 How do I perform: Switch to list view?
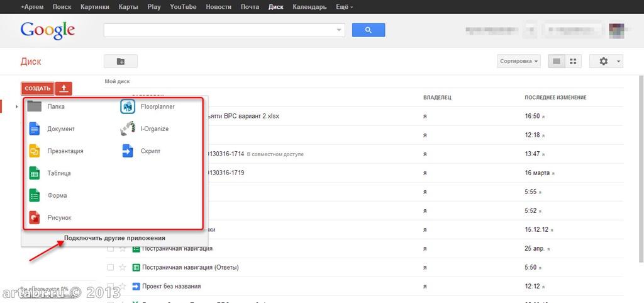pyautogui.click(x=557, y=61)
